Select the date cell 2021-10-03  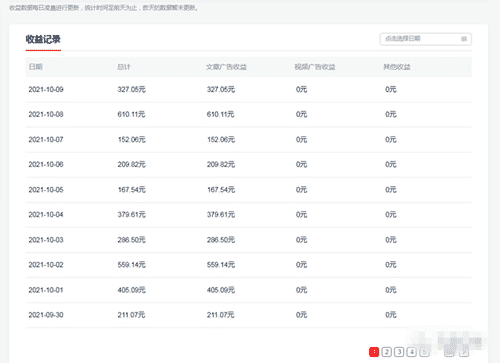tap(46, 240)
